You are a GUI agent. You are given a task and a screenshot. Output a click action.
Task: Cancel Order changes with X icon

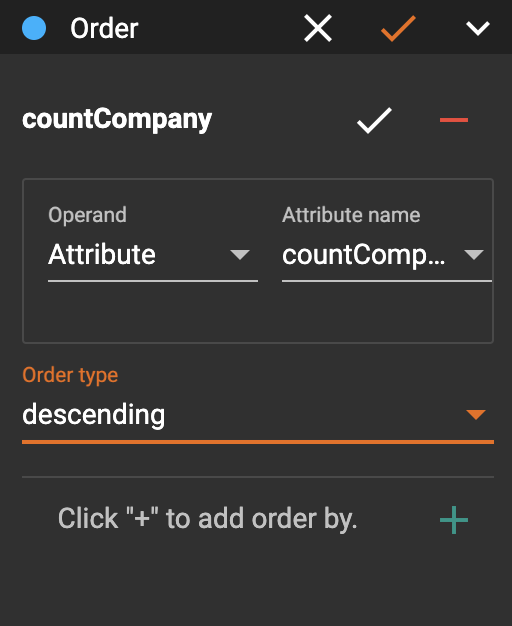click(x=318, y=28)
